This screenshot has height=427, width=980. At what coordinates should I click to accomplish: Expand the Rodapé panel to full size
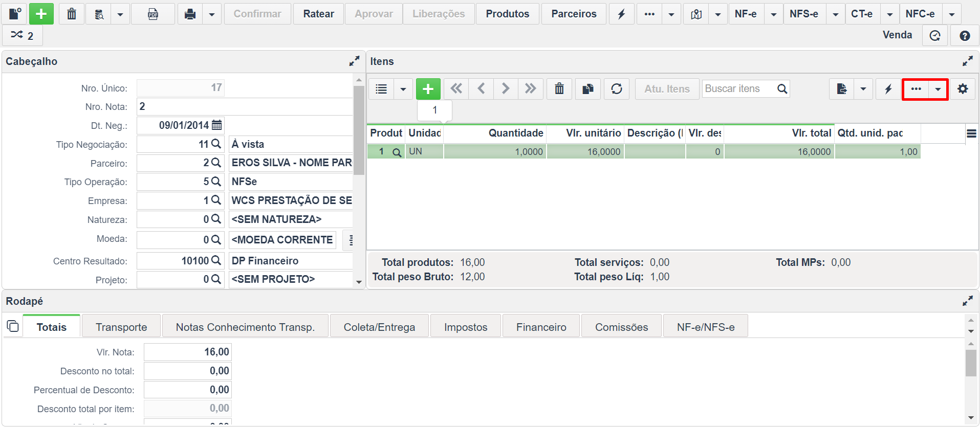(968, 301)
